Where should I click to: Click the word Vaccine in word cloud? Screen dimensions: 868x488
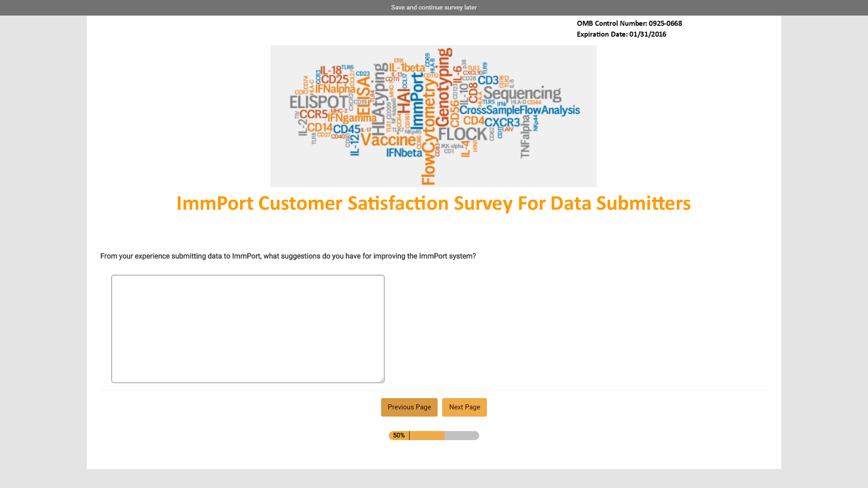388,140
